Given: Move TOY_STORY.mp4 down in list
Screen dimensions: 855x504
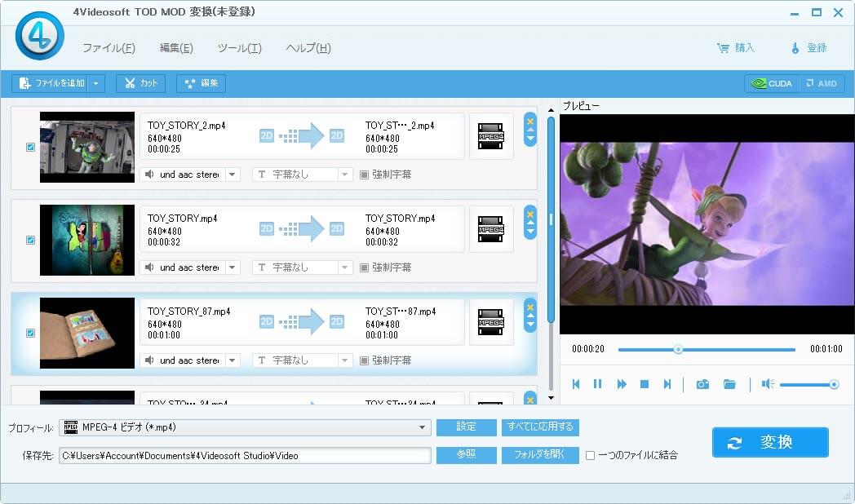Looking at the screenshot, I should click(x=530, y=232).
